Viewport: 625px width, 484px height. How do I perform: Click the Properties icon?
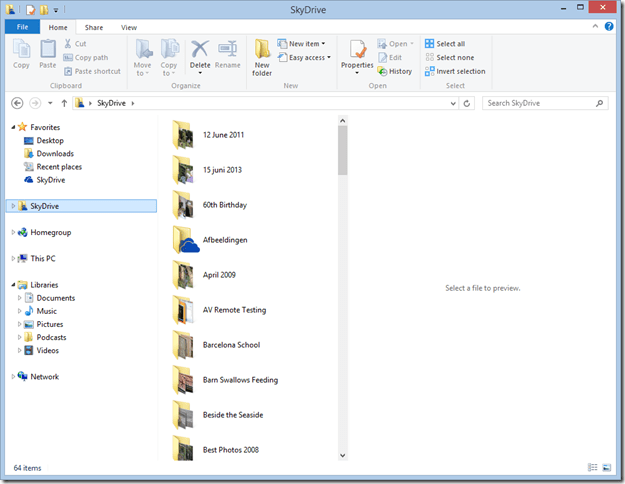tap(358, 49)
